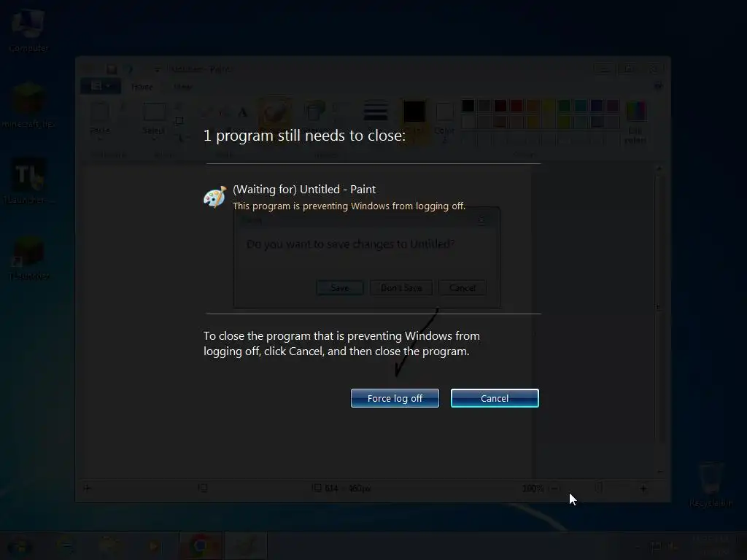Select the Text tool in Paint
The width and height of the screenshot is (747, 560).
(x=242, y=113)
